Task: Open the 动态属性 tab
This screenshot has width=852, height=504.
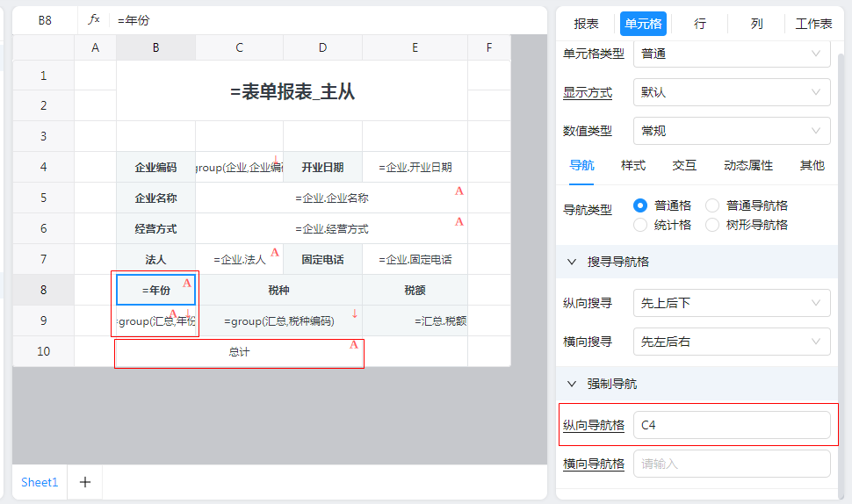Action: tap(748, 165)
